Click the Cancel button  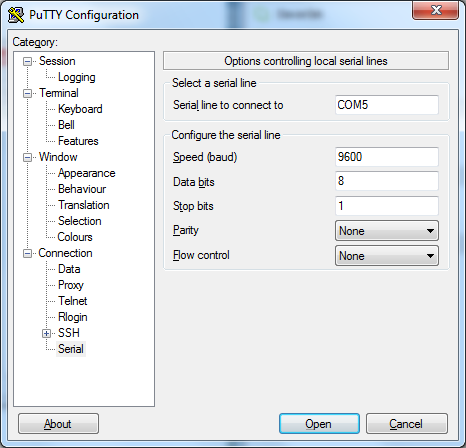tap(406, 424)
